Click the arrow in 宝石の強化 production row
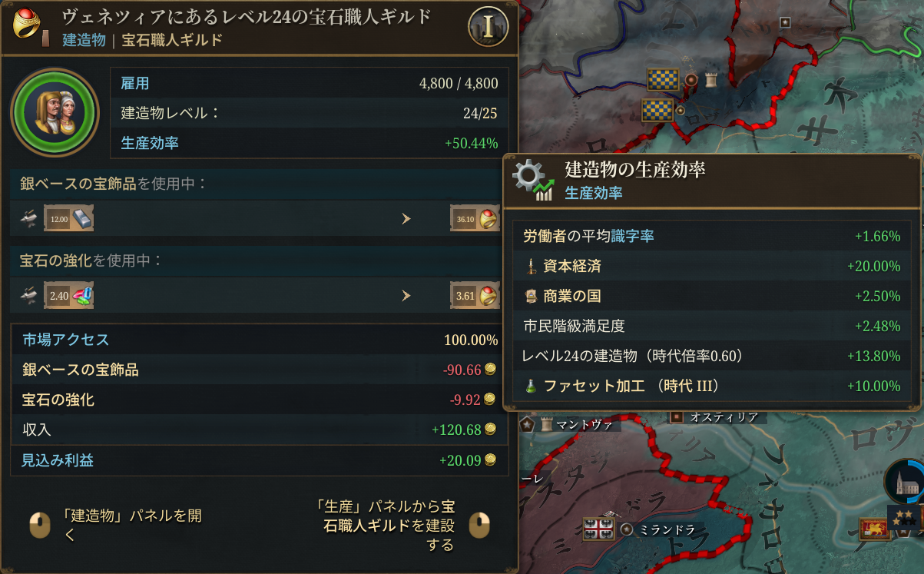 click(x=406, y=295)
